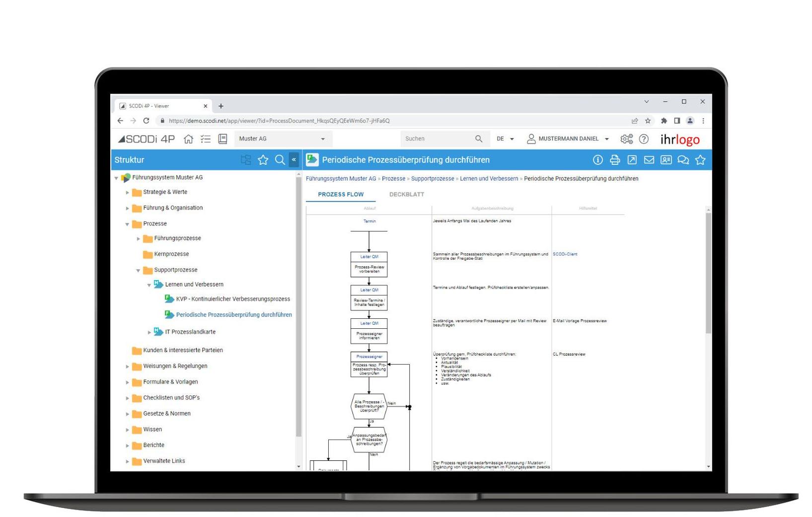Open the Muster AG dropdown
This screenshot has width=812, height=517.
(x=283, y=139)
